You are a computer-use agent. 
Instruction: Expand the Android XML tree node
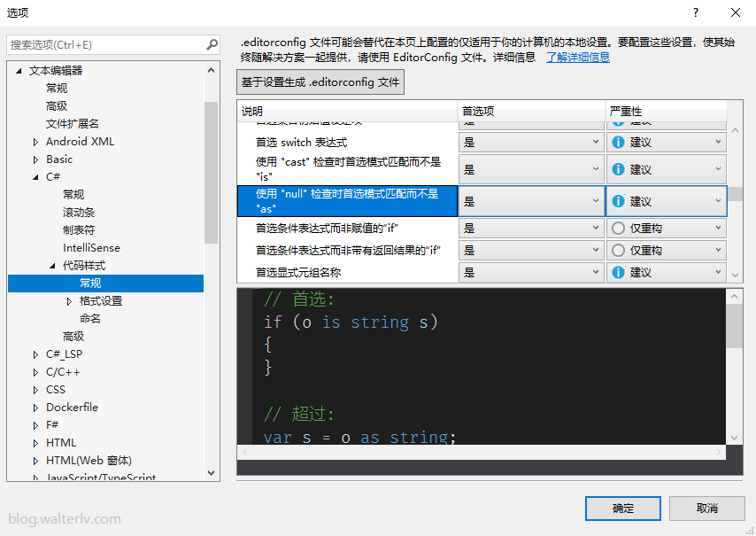pos(35,142)
